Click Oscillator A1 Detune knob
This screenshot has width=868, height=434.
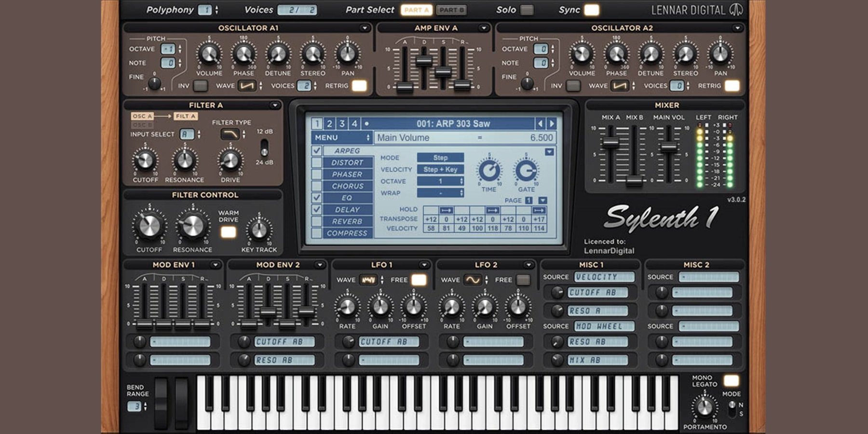click(x=278, y=54)
